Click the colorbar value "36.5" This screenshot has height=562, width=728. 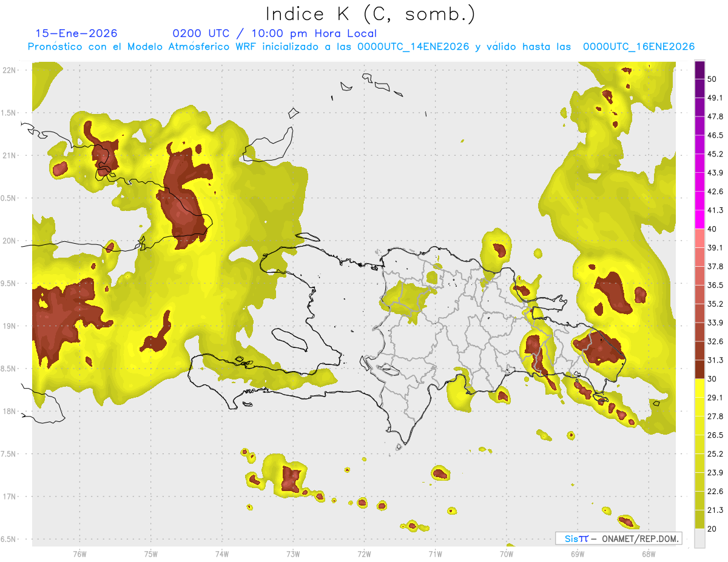click(715, 286)
